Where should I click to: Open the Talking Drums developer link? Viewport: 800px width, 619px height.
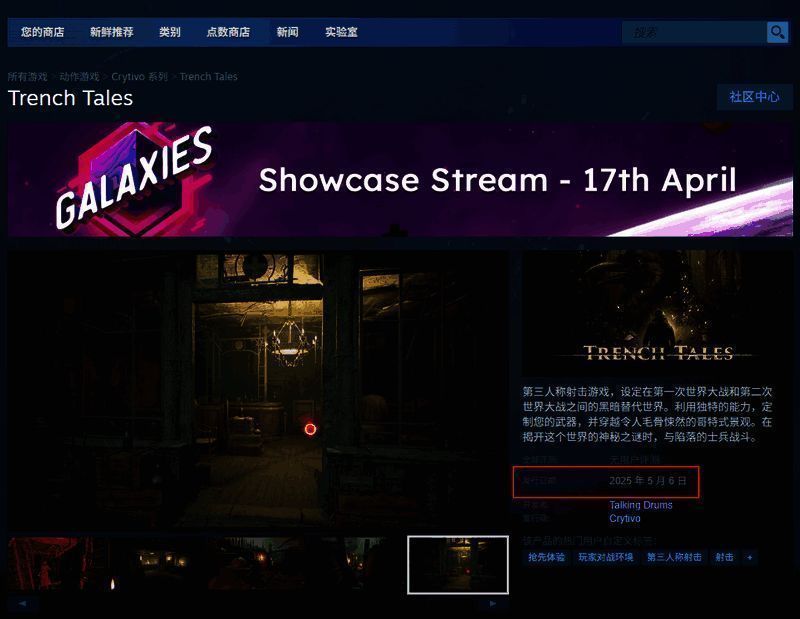640,505
